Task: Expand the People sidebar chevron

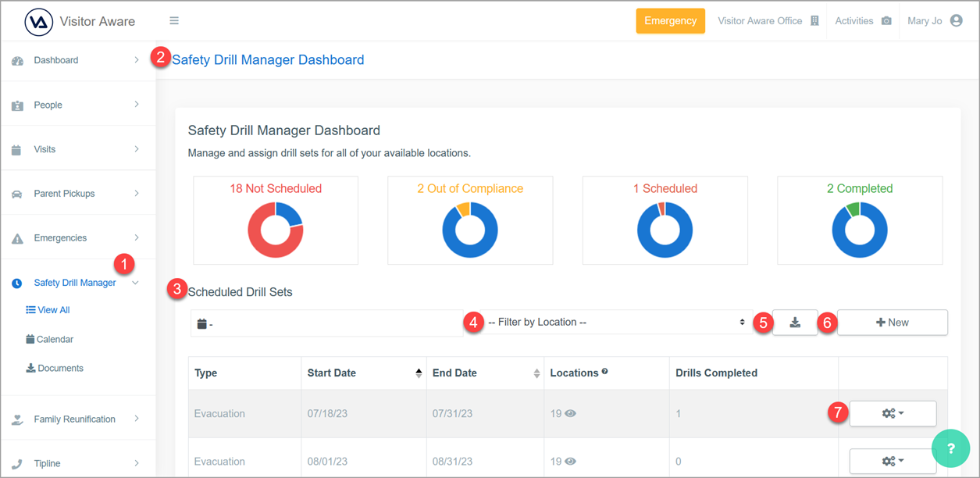Action: pos(137,105)
